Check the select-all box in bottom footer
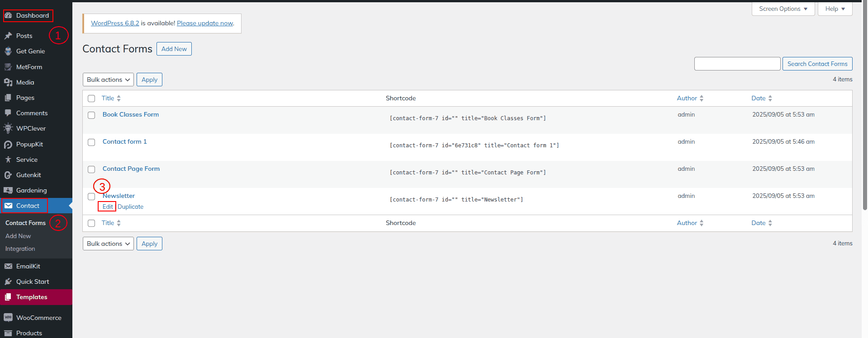Image resolution: width=868 pixels, height=338 pixels. pyautogui.click(x=91, y=223)
